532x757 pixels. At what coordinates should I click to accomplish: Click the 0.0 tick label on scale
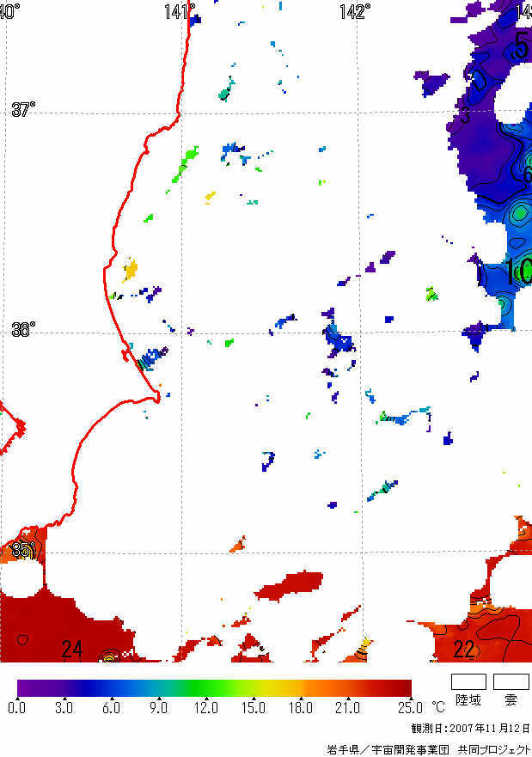[x=17, y=708]
